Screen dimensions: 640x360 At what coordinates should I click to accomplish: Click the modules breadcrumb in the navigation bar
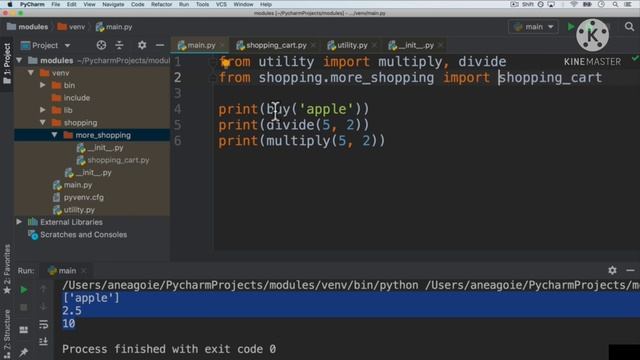(27, 27)
